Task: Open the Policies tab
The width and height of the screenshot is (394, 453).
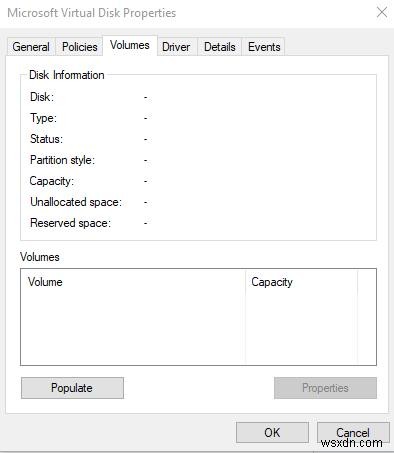Action: click(x=80, y=47)
